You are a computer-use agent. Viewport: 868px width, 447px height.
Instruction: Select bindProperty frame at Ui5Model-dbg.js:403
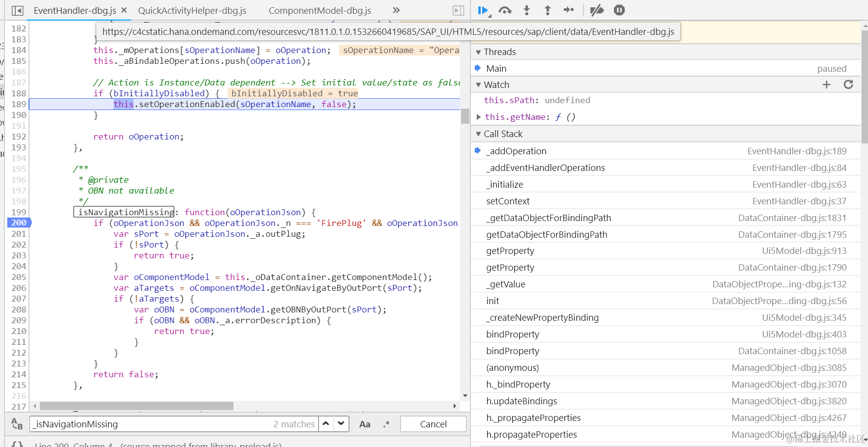(x=666, y=334)
